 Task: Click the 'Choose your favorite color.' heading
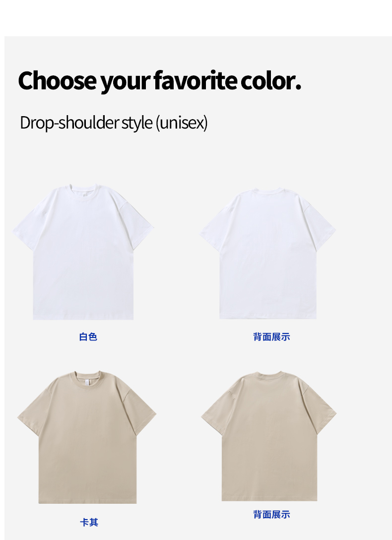[160, 81]
